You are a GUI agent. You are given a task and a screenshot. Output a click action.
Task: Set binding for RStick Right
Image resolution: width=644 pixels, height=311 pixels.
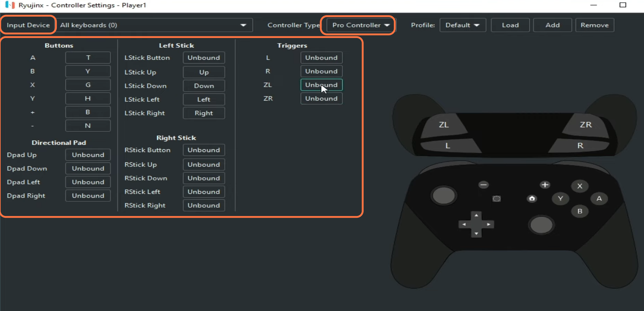click(204, 205)
